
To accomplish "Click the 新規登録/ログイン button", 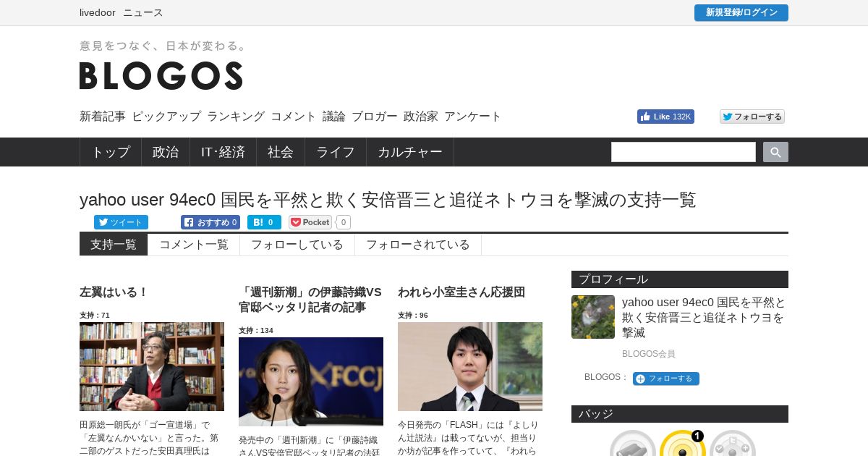I will pyautogui.click(x=741, y=12).
